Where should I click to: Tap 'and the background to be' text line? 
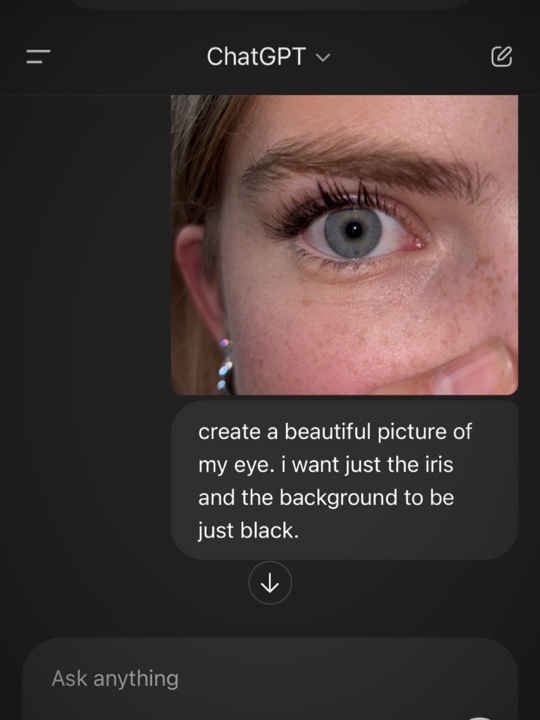(x=326, y=498)
